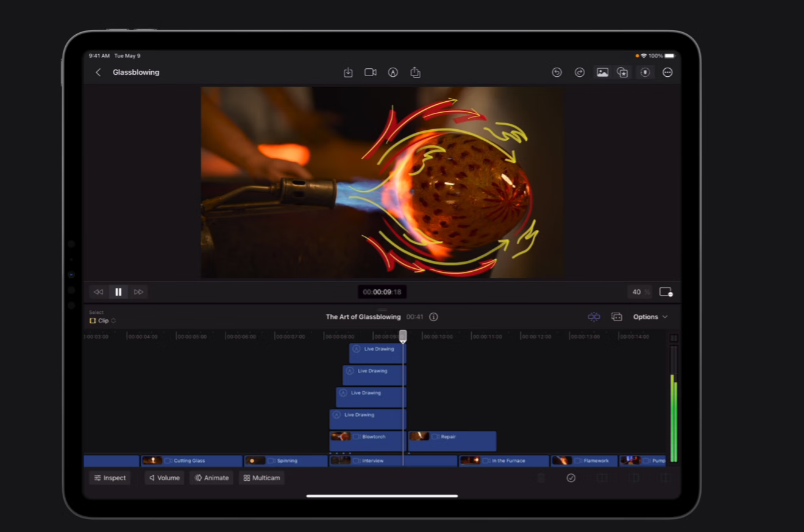Expand the timeline Options menu
Screen dimensions: 804x532
point(650,317)
